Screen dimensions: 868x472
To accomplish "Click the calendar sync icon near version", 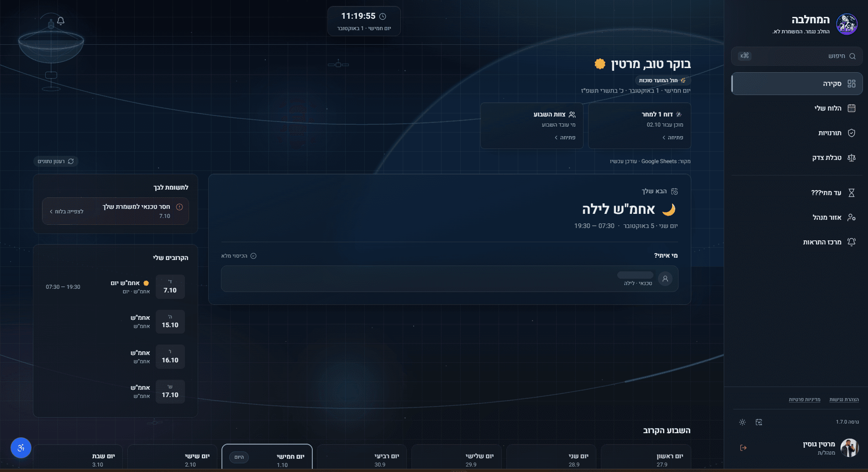I will tap(759, 422).
